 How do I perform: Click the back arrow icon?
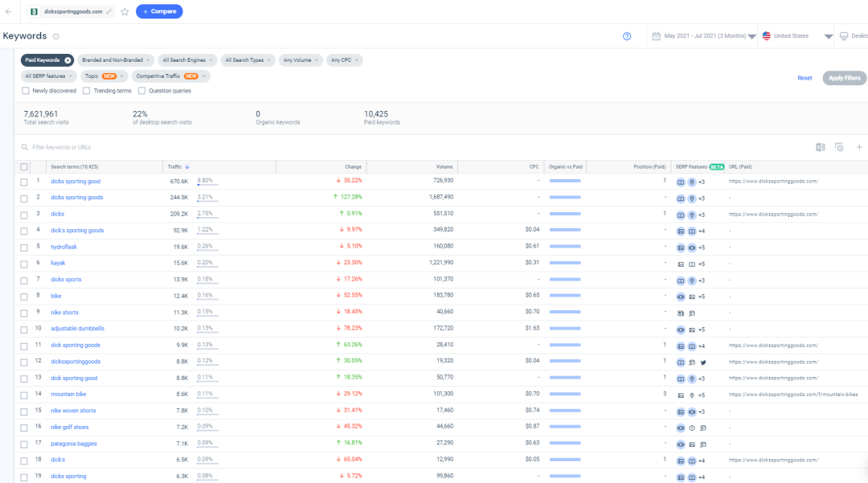pyautogui.click(x=9, y=12)
